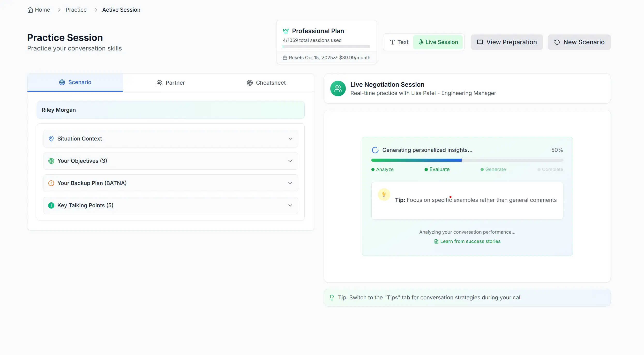The width and height of the screenshot is (644, 355).
Task: Click the orange alert icon on Backup Plan
Action: point(51,183)
